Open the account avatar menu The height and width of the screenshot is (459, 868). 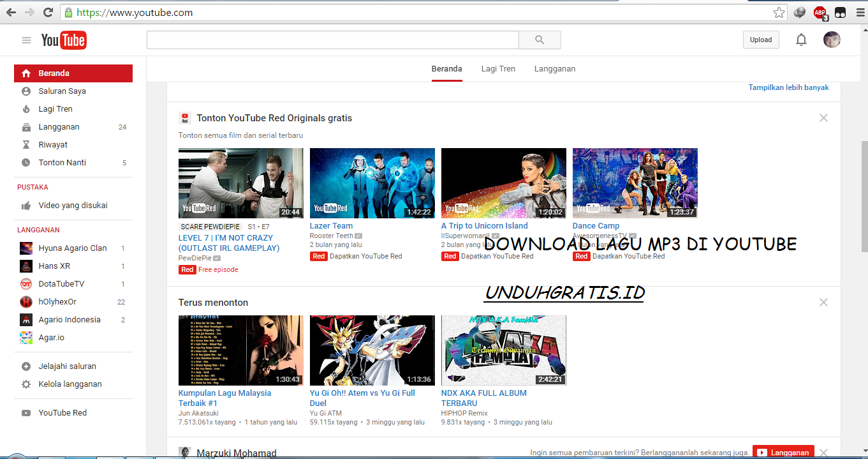[x=832, y=40]
